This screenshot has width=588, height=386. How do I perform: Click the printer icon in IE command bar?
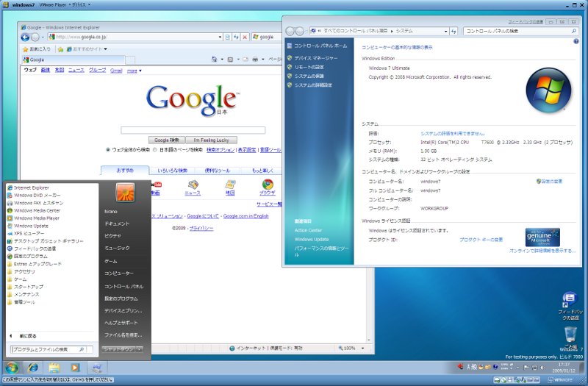pyautogui.click(x=255, y=60)
